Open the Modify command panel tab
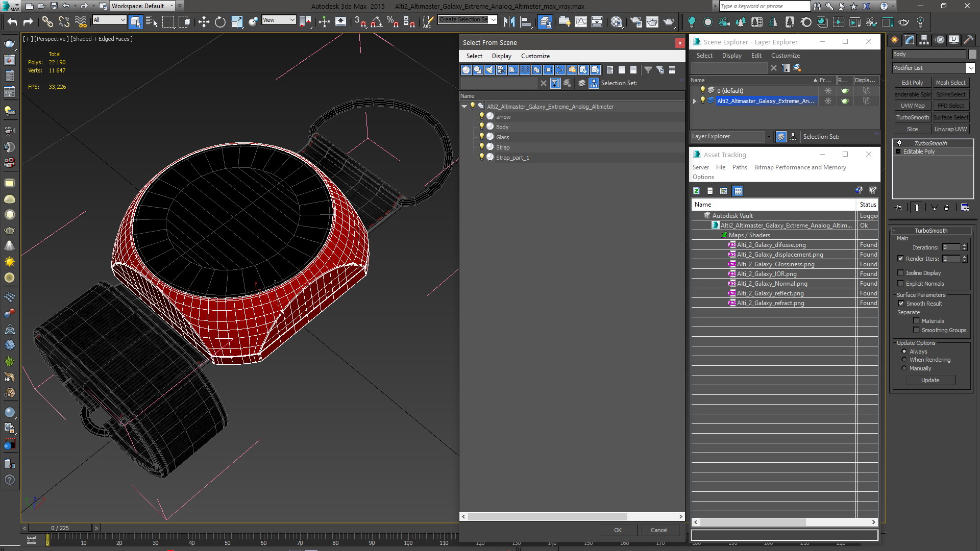This screenshot has width=980, height=551. 909,40
